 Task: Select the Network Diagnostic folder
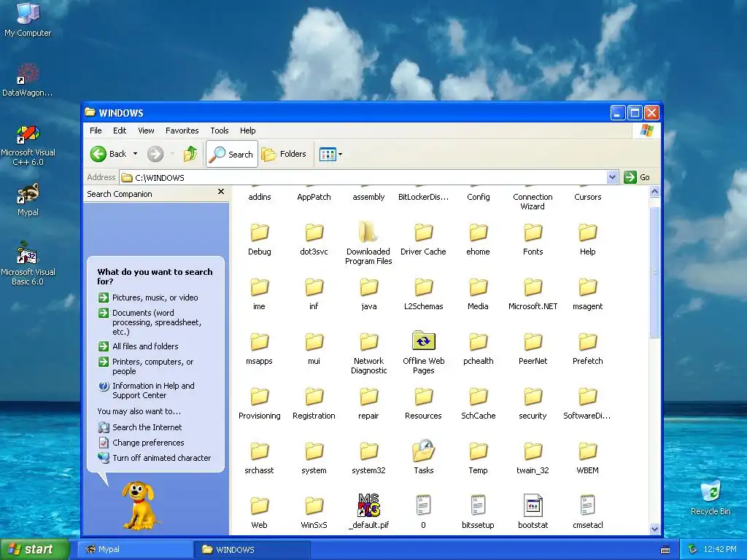[x=368, y=354]
